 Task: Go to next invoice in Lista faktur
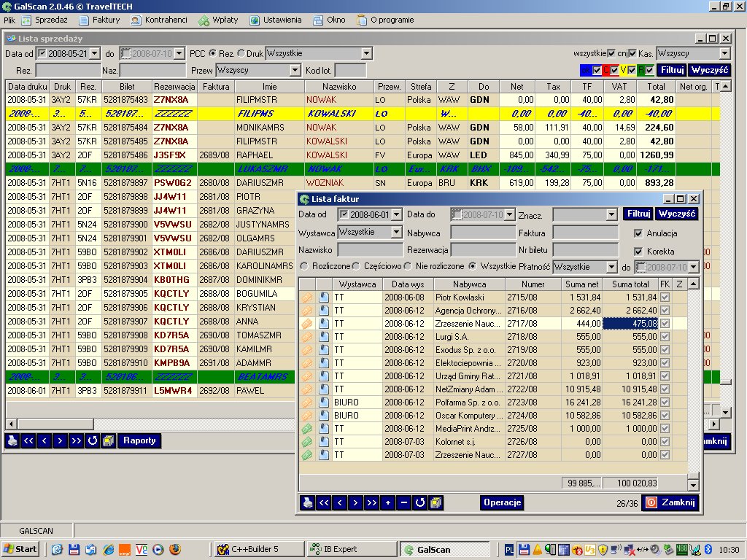tap(355, 502)
